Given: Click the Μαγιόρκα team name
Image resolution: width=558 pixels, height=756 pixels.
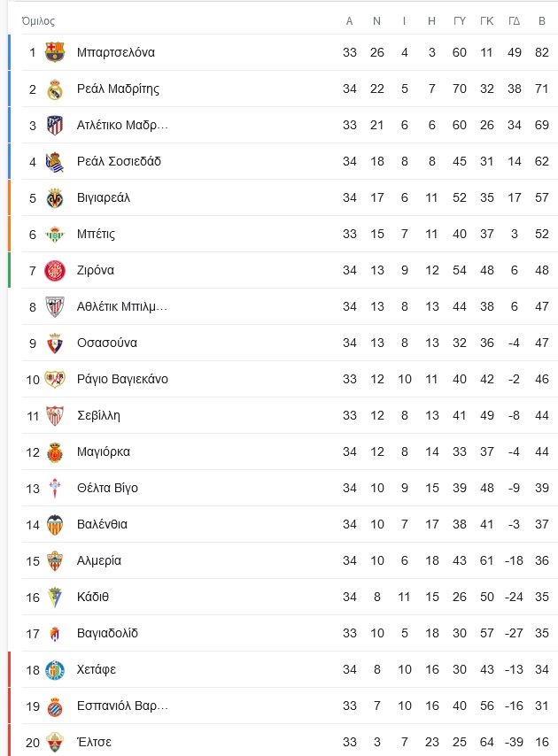Looking at the screenshot, I should 104,452.
